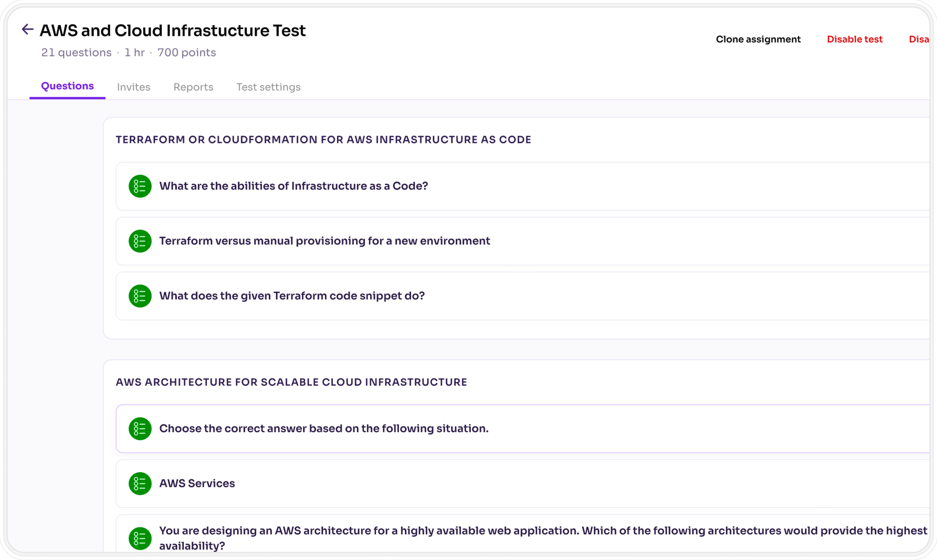
Task: Open the Invites tab
Action: click(x=133, y=87)
